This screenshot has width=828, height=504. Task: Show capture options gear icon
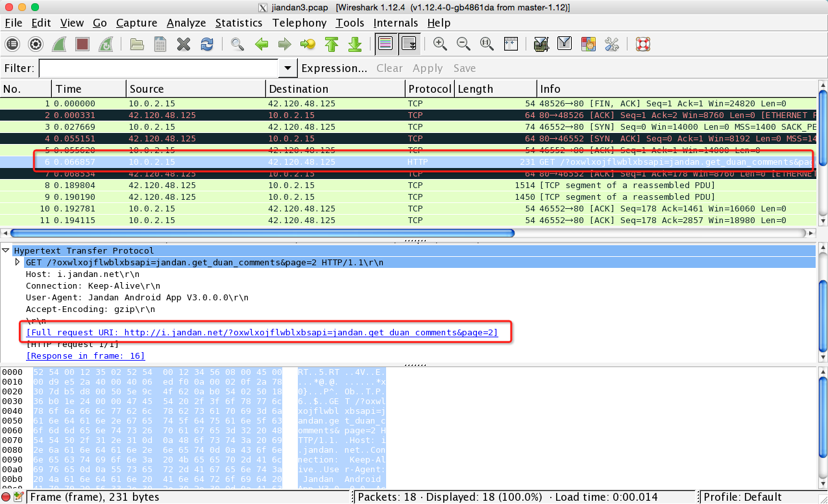click(36, 44)
